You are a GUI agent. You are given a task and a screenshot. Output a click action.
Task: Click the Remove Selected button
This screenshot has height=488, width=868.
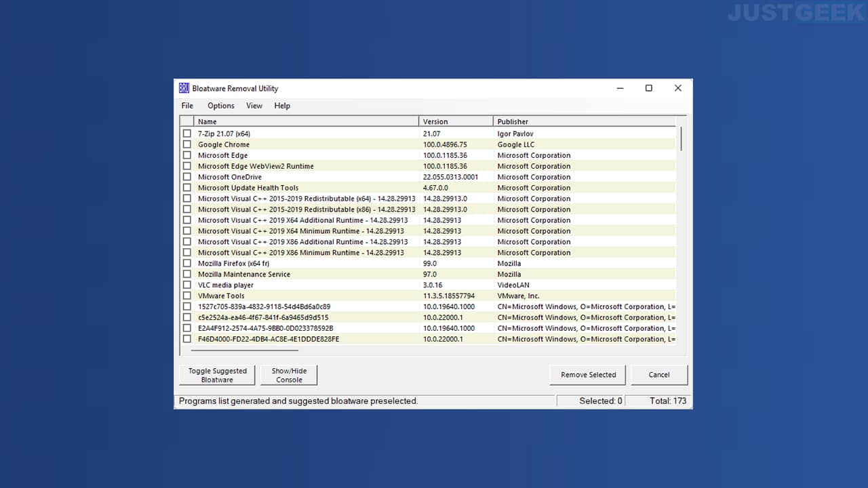pyautogui.click(x=588, y=375)
